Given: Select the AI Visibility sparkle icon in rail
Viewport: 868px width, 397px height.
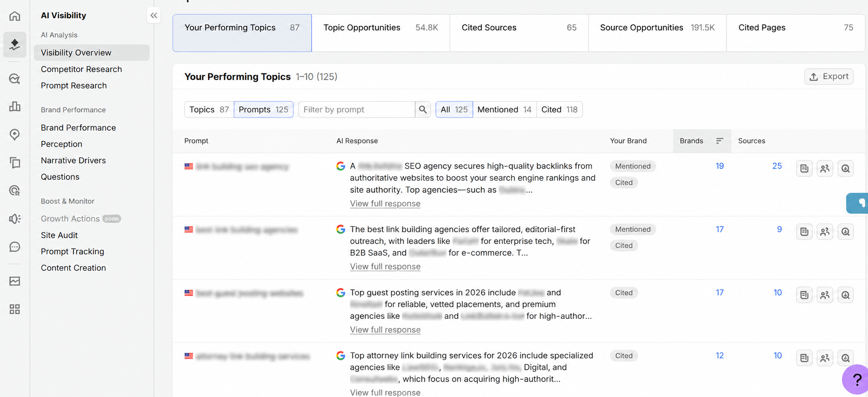Looking at the screenshot, I should 15,44.
